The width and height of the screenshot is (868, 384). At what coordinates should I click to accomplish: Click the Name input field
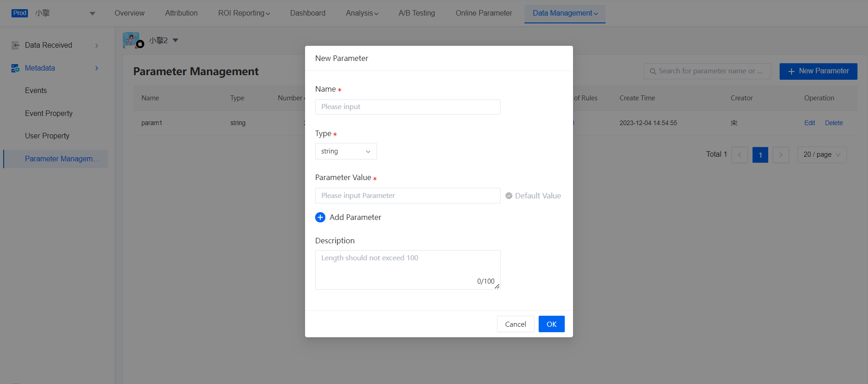click(408, 107)
